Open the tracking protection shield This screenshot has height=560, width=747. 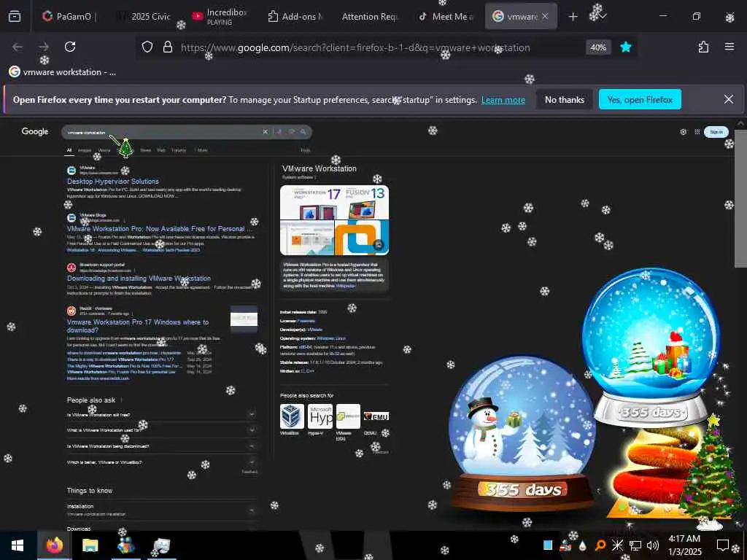click(x=147, y=47)
